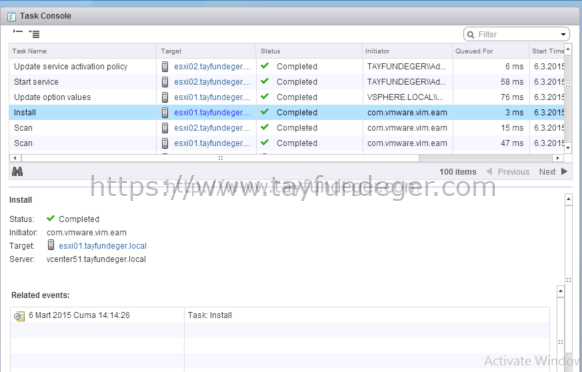Click the 58 ms Queued For value
This screenshot has width=582, height=372.
pos(512,82)
